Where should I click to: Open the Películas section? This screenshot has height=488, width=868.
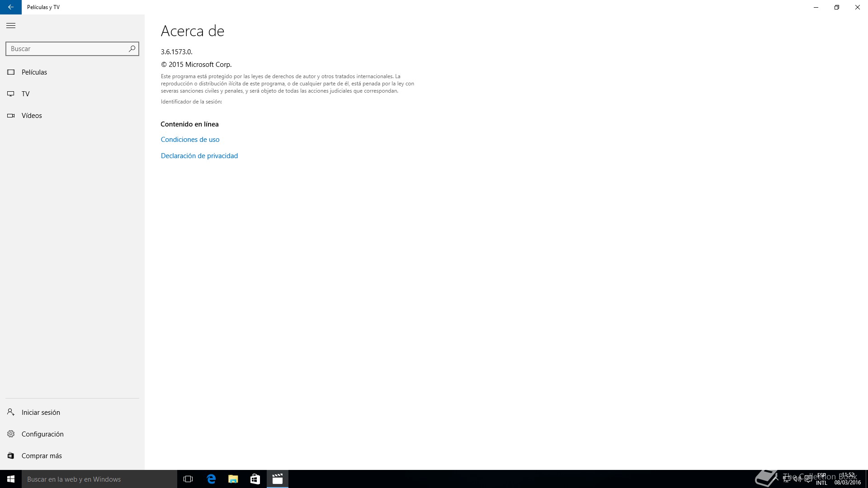72,72
